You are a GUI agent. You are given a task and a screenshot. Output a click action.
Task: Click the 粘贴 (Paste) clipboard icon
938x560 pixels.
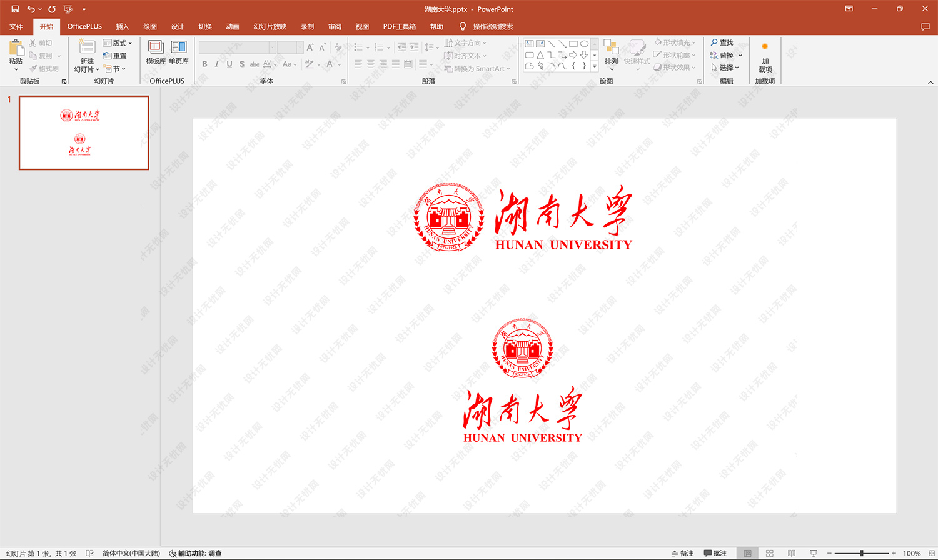(x=16, y=48)
